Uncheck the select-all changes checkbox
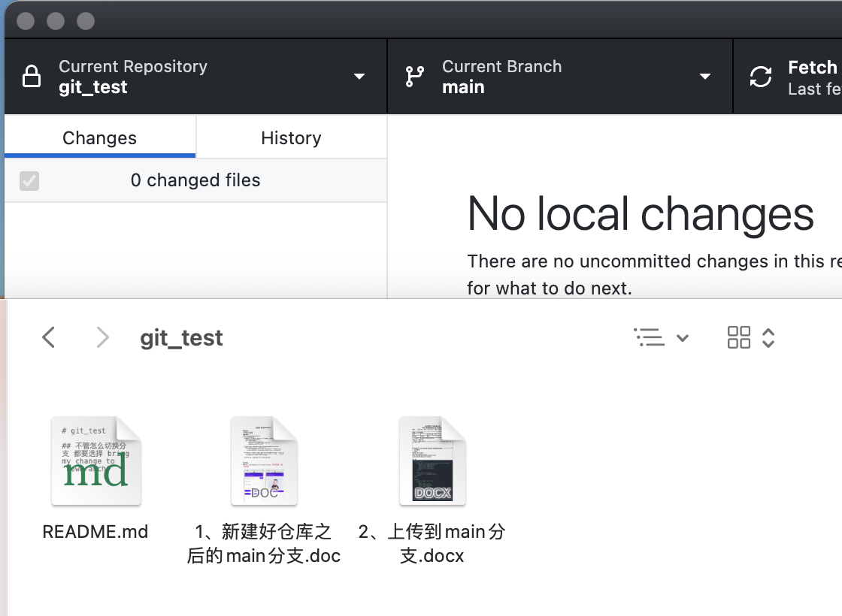The width and height of the screenshot is (842, 616). (x=29, y=180)
